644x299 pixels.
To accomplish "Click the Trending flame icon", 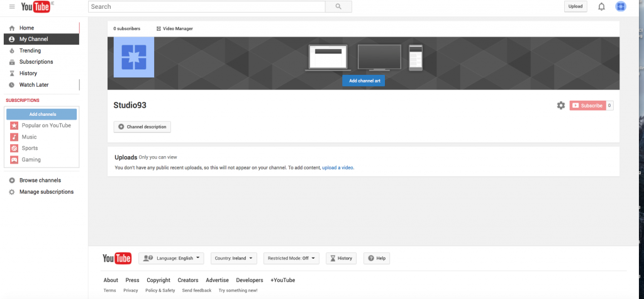I will (x=12, y=50).
